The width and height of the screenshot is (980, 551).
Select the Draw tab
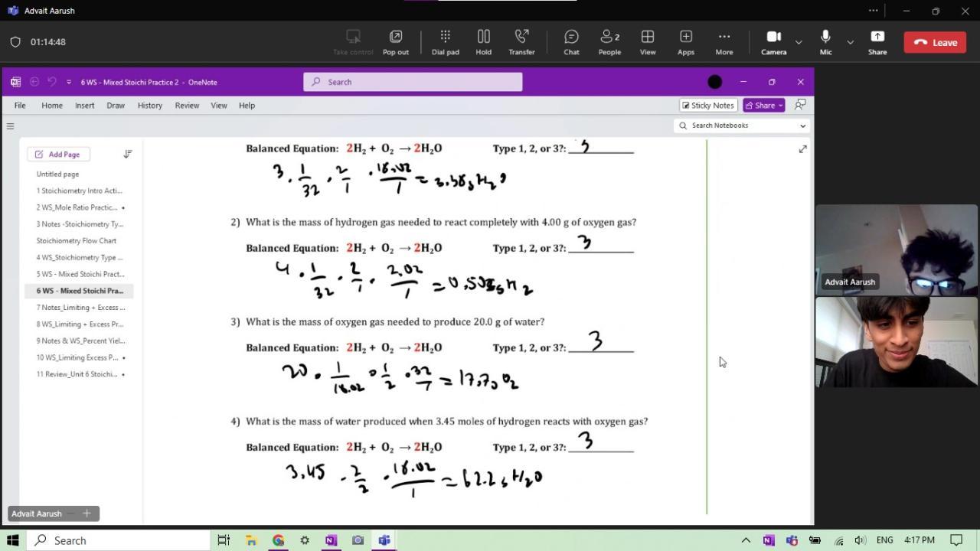(x=116, y=106)
